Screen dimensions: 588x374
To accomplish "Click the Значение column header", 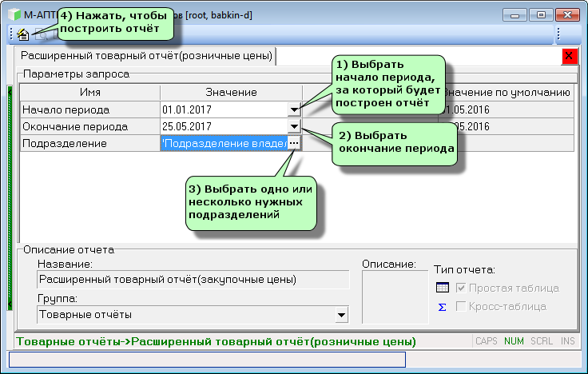I will 230,93.
